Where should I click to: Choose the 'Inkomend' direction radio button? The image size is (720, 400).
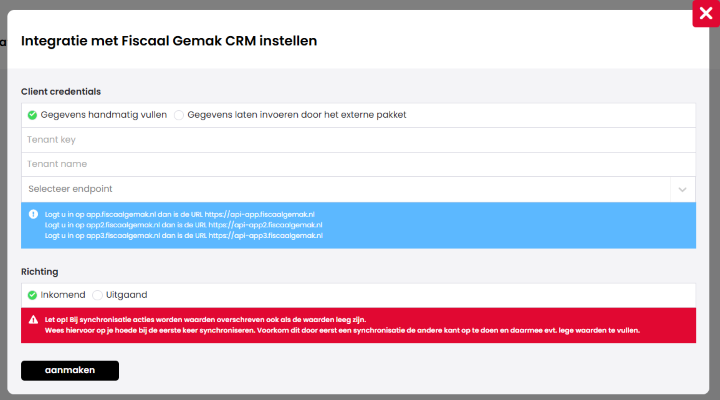(x=32, y=295)
